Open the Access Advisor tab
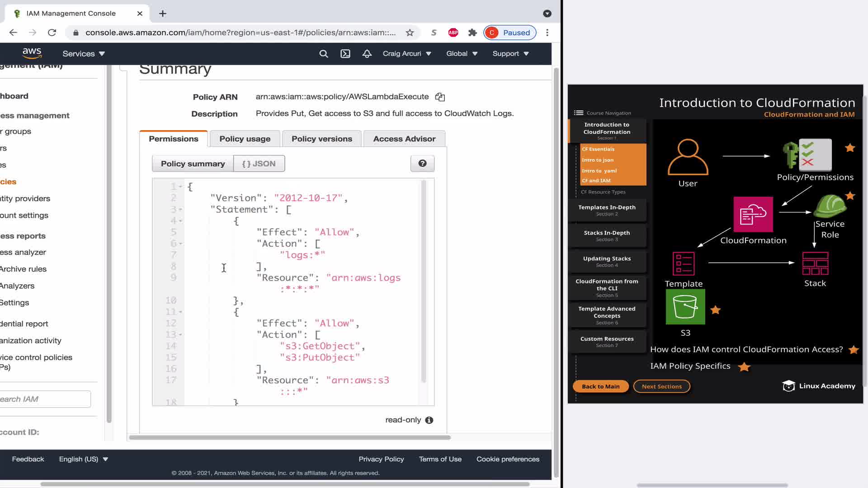Viewport: 868px width, 488px height. click(x=404, y=139)
